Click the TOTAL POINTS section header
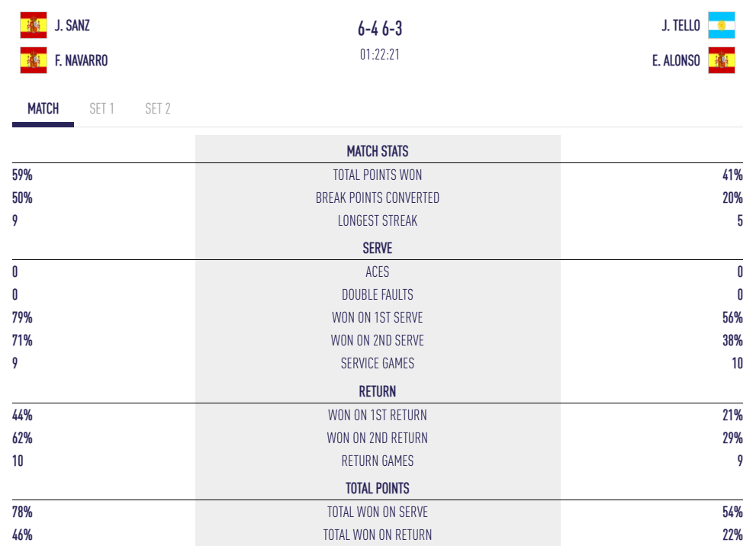The height and width of the screenshot is (559, 756). pyautogui.click(x=378, y=488)
